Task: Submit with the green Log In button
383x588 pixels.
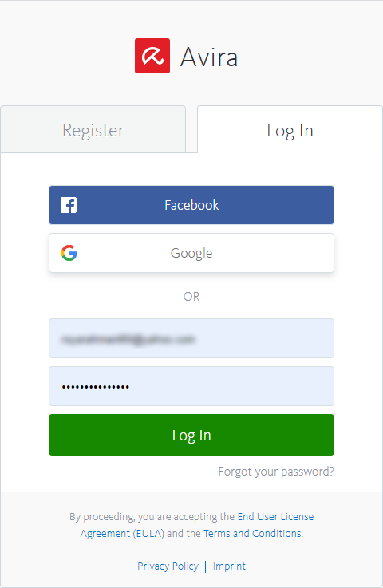Action: (191, 435)
